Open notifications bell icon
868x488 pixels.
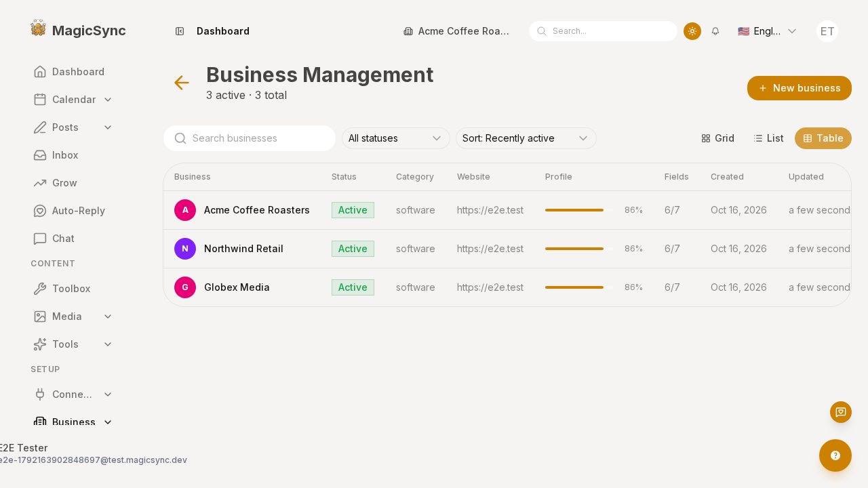coord(715,31)
